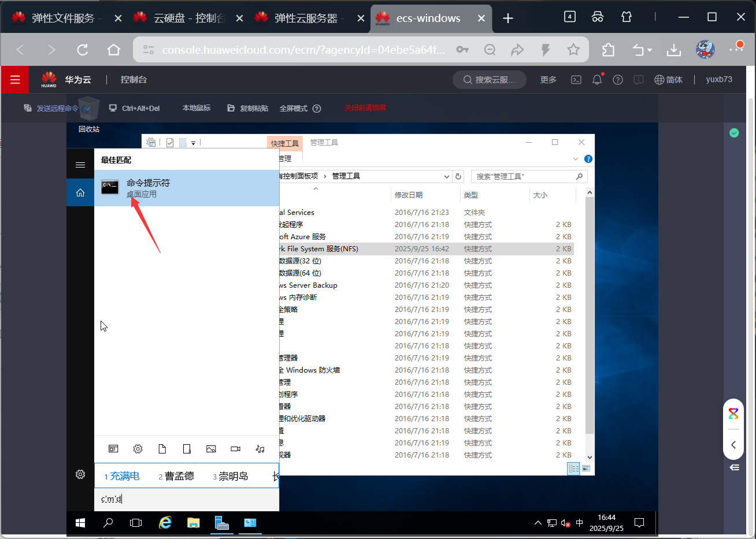The height and width of the screenshot is (539, 756).
Task: Collapse the right side panel arrow
Action: pyautogui.click(x=733, y=445)
